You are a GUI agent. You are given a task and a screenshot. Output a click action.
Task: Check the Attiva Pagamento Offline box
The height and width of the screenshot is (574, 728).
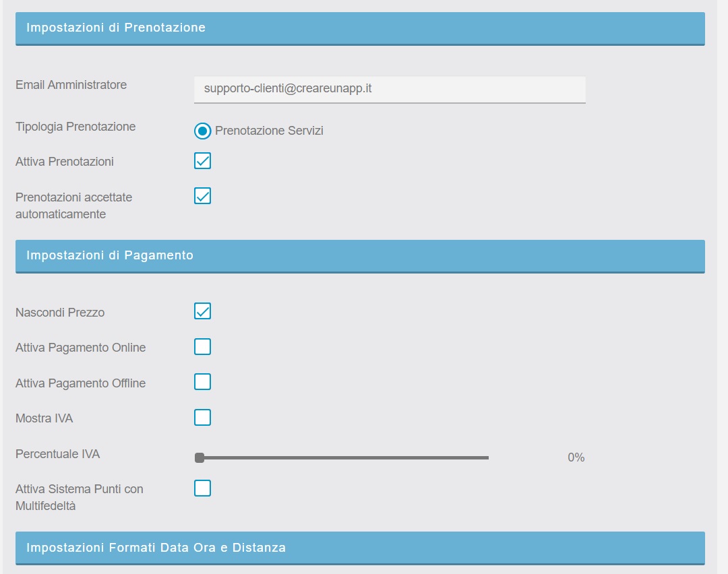click(202, 382)
